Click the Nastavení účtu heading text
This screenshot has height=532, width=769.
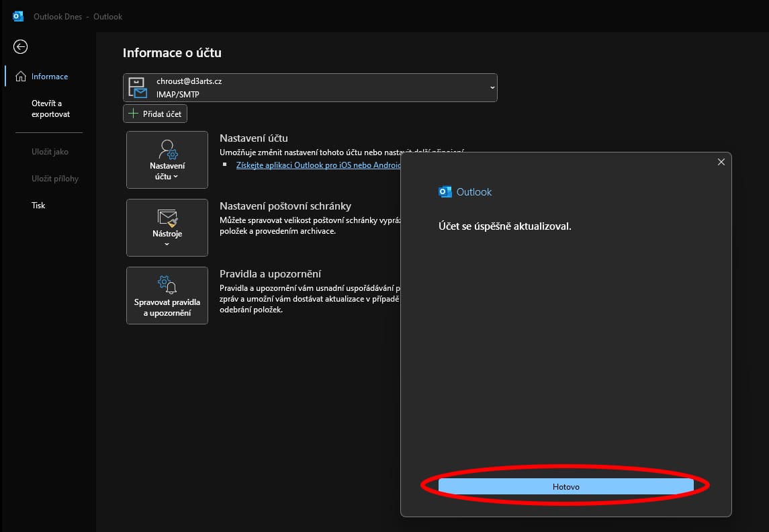pyautogui.click(x=254, y=138)
